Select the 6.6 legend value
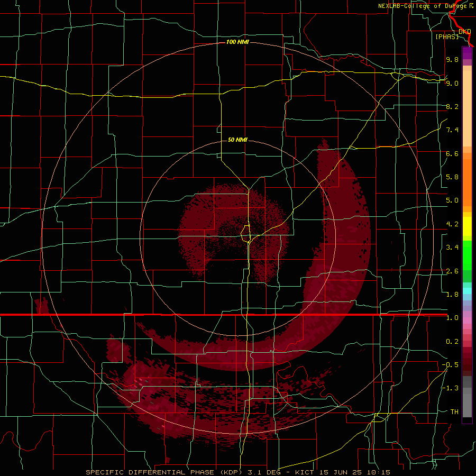 point(452,153)
